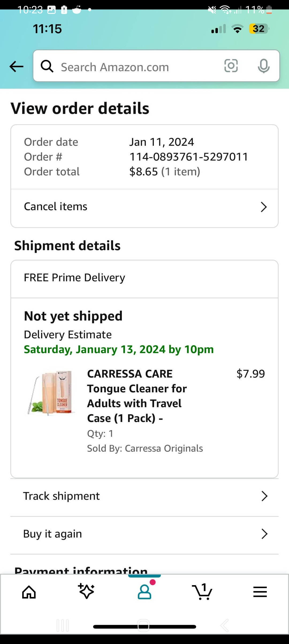Open the hamburger menu icon

tap(260, 592)
